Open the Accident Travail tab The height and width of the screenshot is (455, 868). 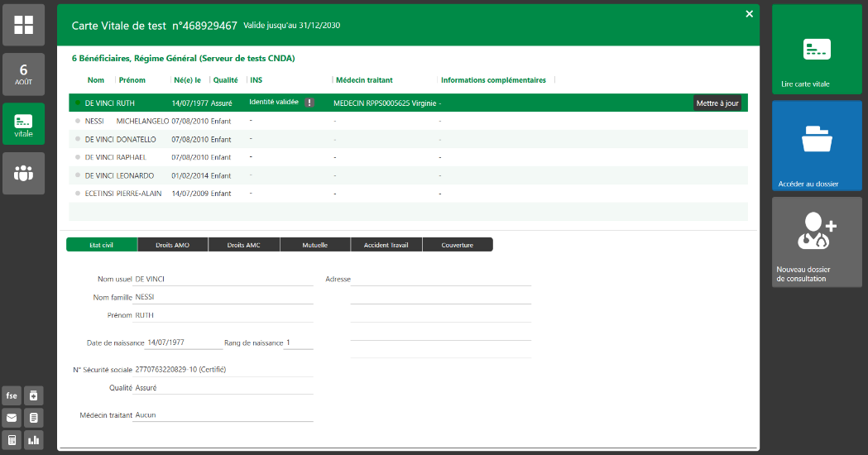click(386, 245)
